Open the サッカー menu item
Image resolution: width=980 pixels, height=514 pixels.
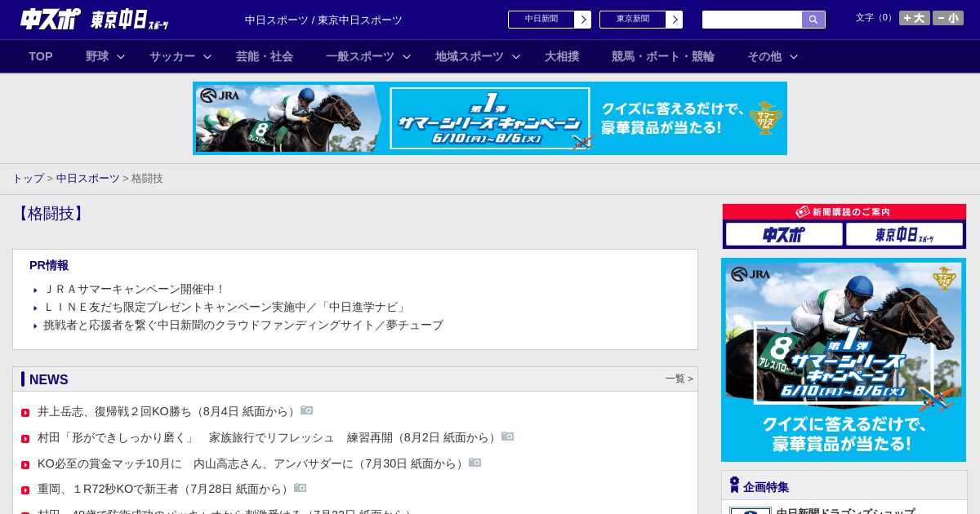tap(172, 56)
